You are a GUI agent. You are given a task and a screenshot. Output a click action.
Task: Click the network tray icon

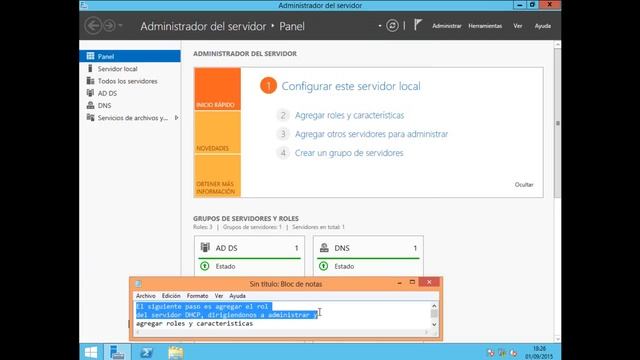[502, 352]
